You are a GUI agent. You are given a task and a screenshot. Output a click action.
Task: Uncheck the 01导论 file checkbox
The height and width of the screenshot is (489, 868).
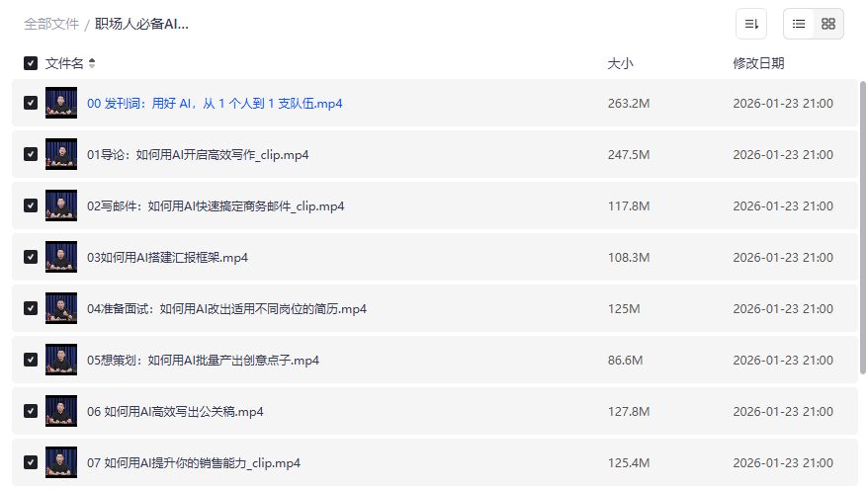[31, 154]
